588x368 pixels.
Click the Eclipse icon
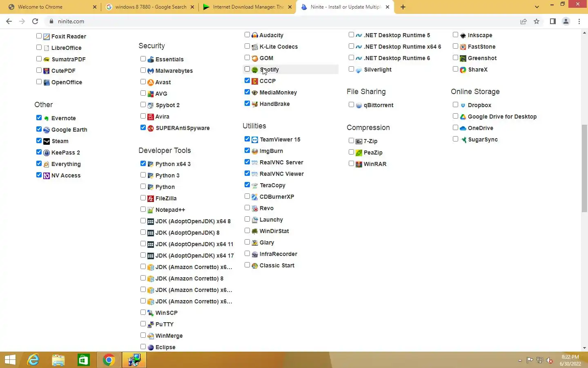click(x=151, y=348)
